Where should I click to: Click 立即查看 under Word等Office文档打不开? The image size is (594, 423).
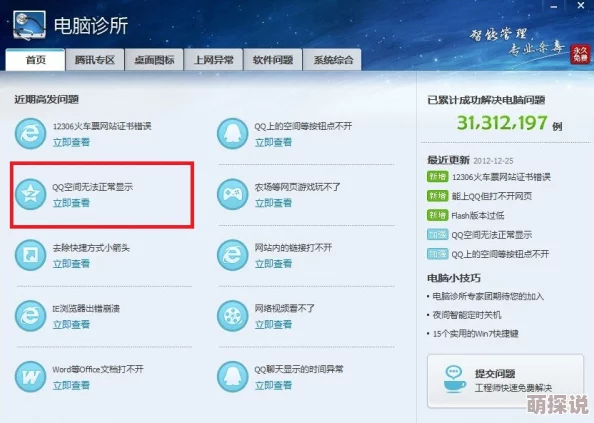(x=71, y=386)
